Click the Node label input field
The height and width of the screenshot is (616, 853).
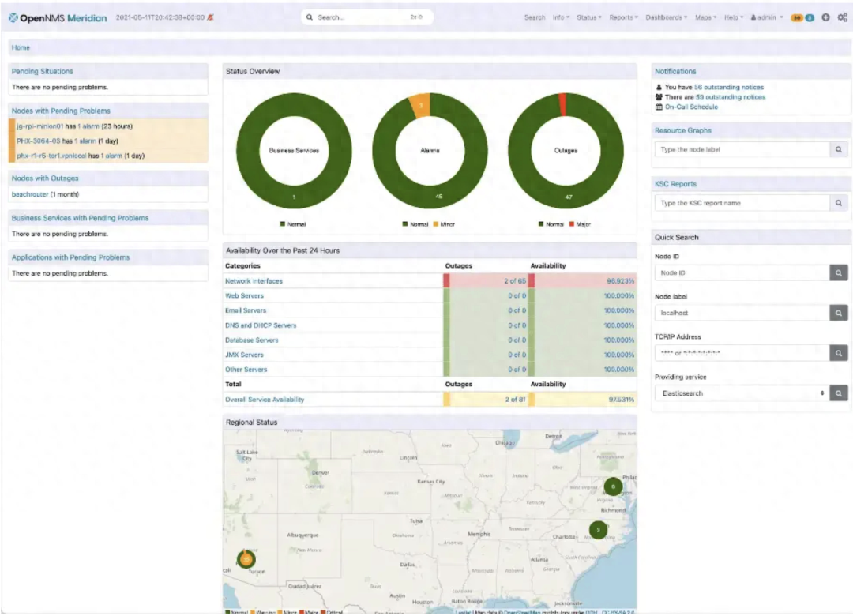(x=741, y=313)
